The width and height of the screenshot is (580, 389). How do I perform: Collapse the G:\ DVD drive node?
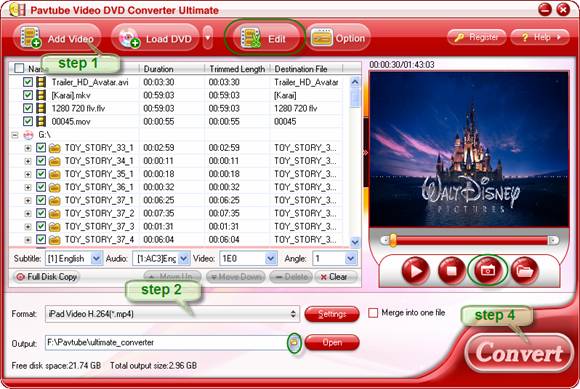click(x=15, y=135)
